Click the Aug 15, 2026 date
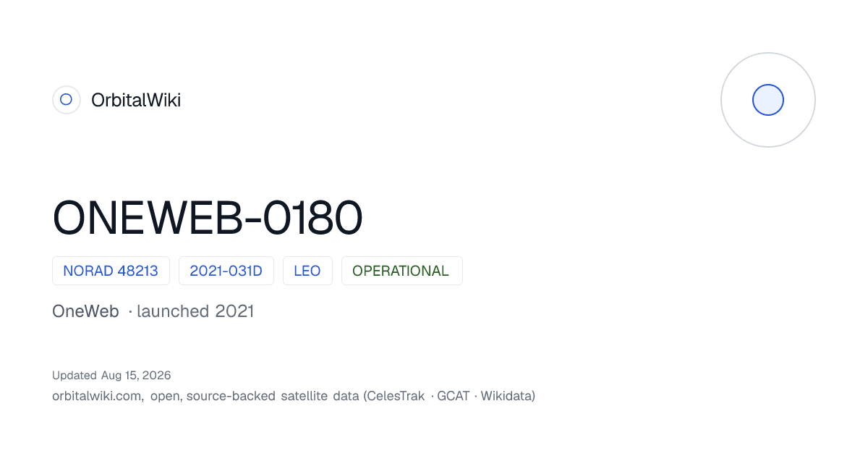The width and height of the screenshot is (868, 456). (x=136, y=375)
